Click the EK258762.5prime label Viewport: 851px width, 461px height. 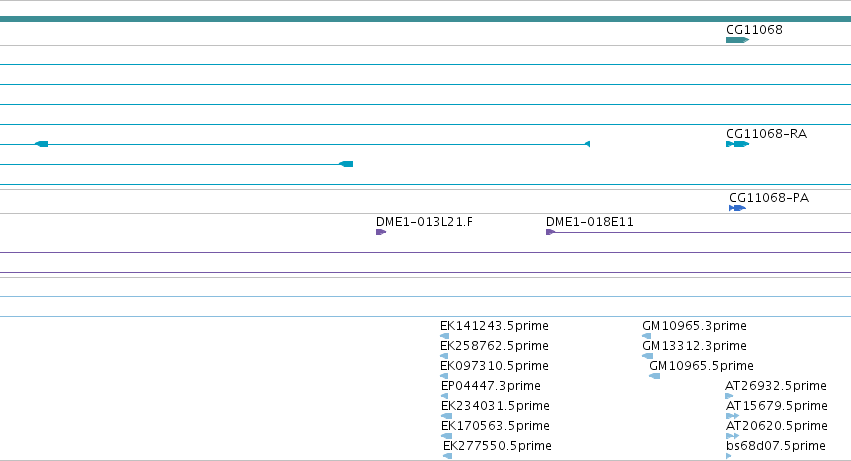(494, 346)
